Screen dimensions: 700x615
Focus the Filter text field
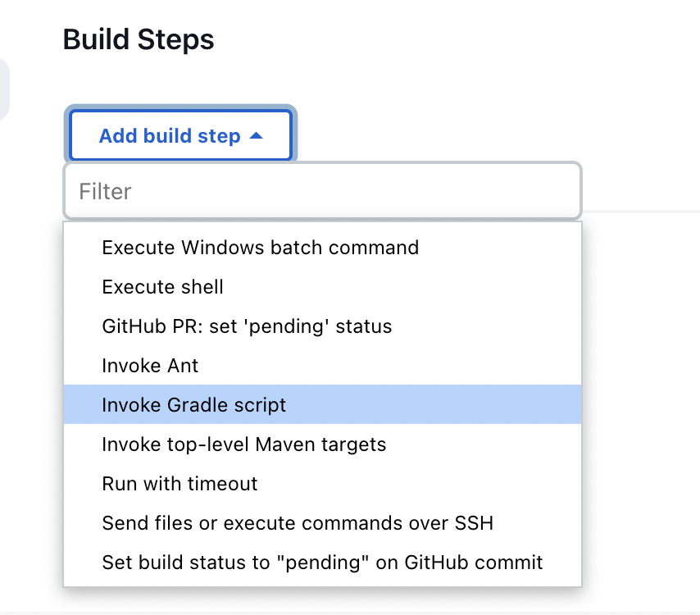(x=322, y=192)
